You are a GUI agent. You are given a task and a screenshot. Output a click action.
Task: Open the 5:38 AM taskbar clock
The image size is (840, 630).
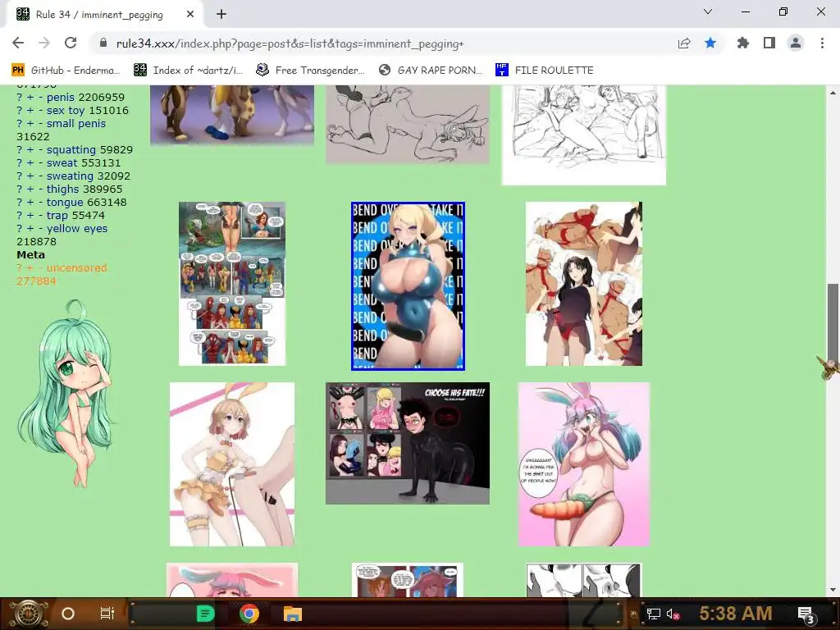(736, 614)
